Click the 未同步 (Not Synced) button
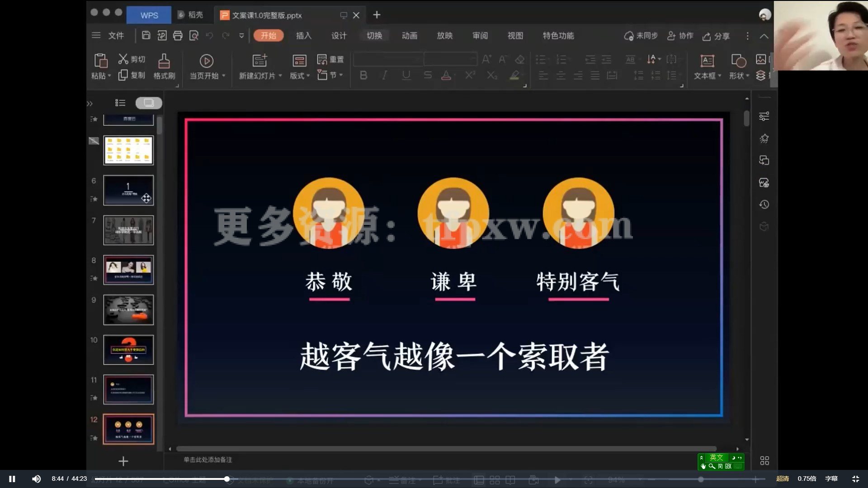This screenshot has height=488, width=868. point(642,36)
